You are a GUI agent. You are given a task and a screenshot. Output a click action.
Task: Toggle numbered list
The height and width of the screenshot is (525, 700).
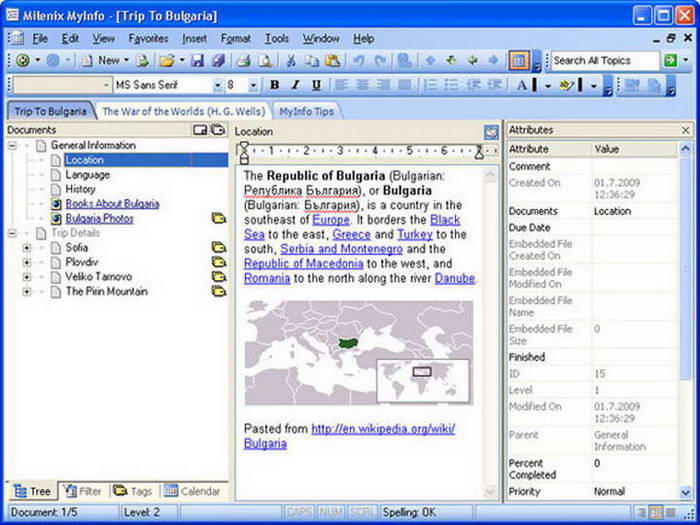(x=430, y=84)
